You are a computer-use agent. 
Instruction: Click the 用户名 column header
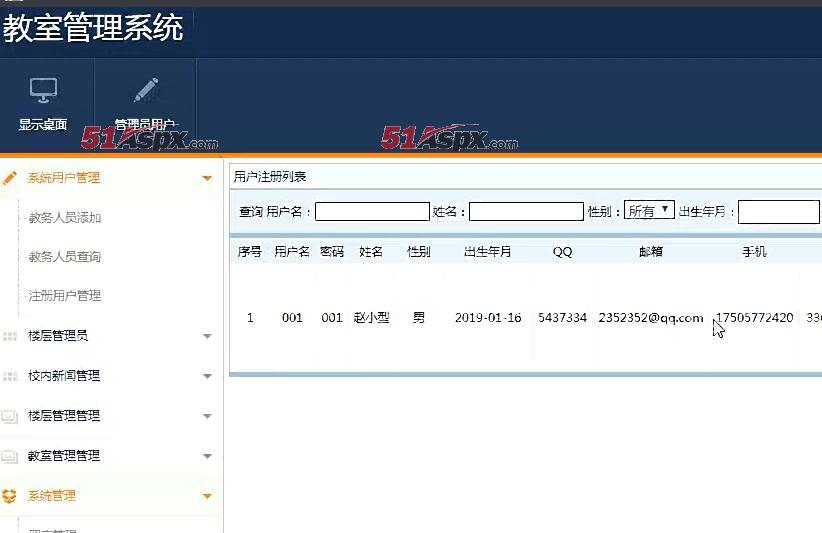(x=292, y=252)
